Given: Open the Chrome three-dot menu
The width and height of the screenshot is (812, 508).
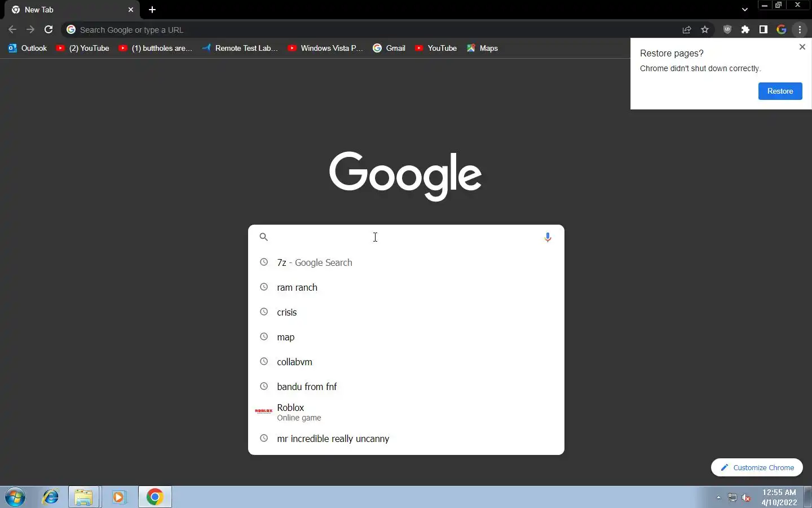Looking at the screenshot, I should pyautogui.click(x=800, y=30).
